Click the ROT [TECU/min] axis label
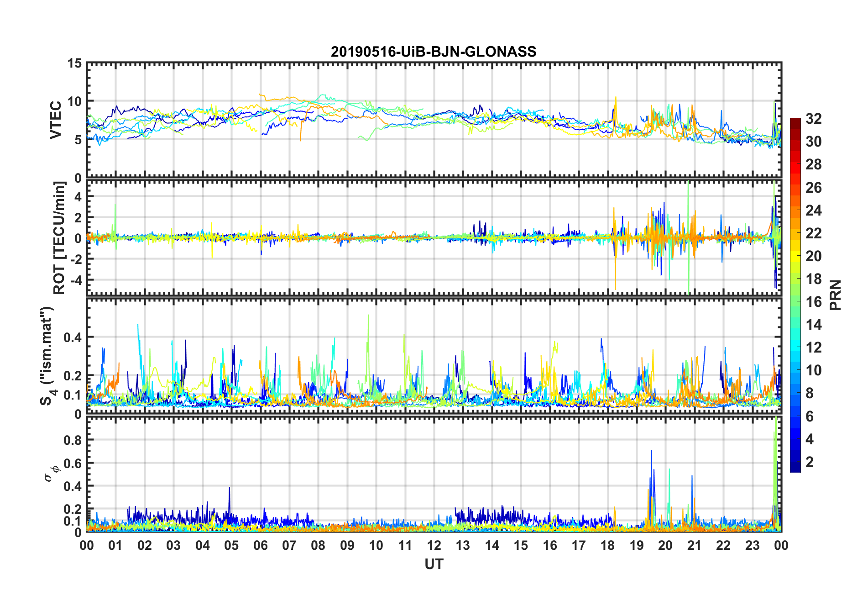Screen dimensions: 868x590 point(60,238)
